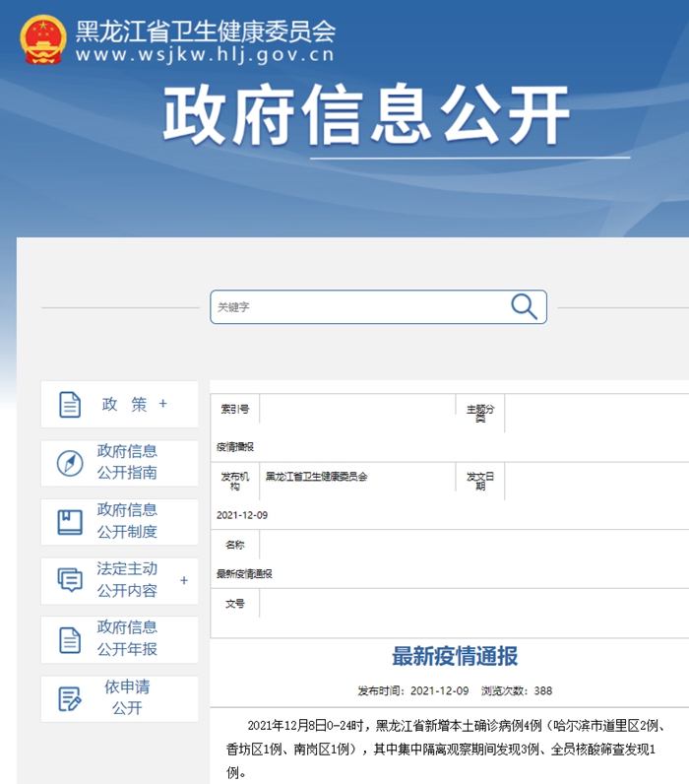
Task: Click the document icon beside 政策
Action: (70, 405)
